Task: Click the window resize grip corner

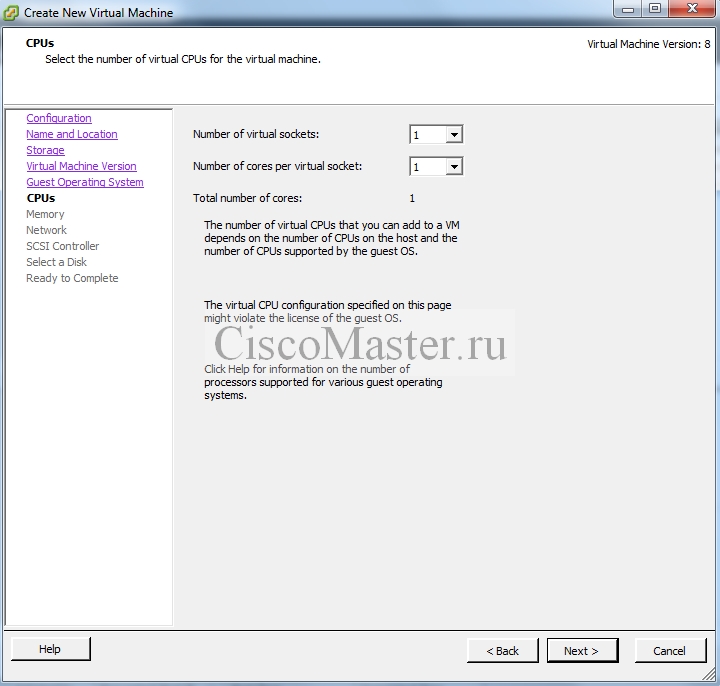Action: tap(709, 673)
